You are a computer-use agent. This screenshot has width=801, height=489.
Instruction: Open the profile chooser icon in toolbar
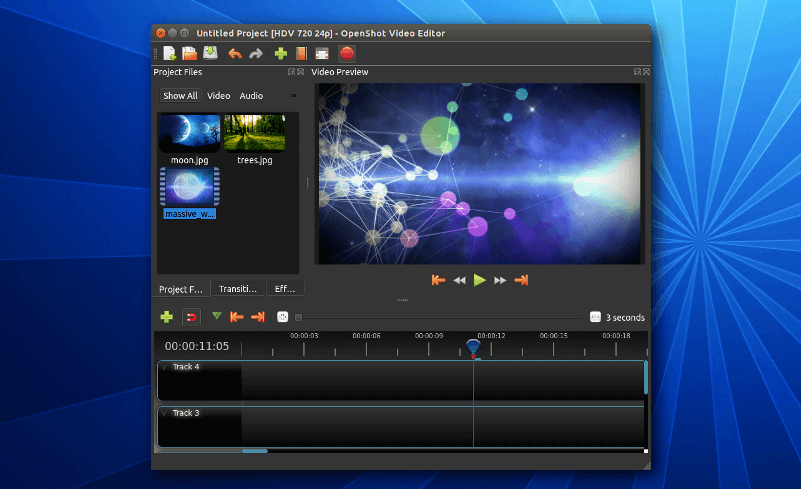coord(301,54)
